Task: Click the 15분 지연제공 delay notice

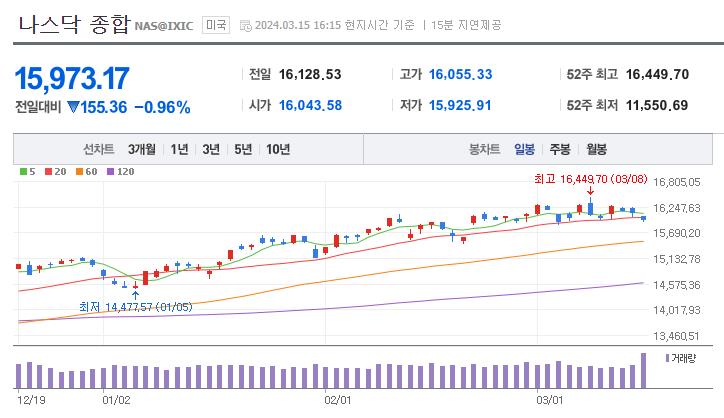Action: point(466,25)
